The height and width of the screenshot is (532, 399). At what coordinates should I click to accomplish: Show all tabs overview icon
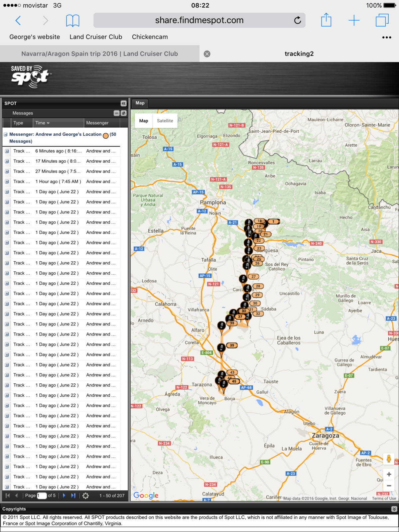coord(382,20)
